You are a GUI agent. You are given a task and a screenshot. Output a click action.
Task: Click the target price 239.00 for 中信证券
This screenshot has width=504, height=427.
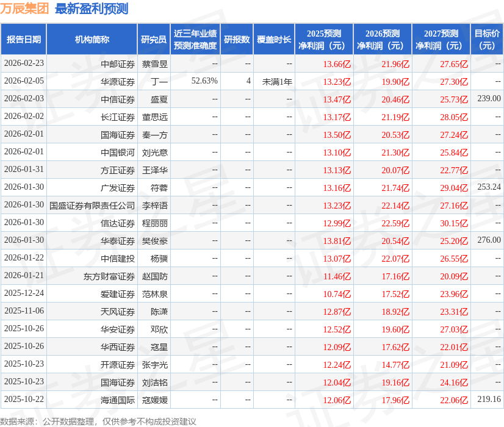pos(485,99)
